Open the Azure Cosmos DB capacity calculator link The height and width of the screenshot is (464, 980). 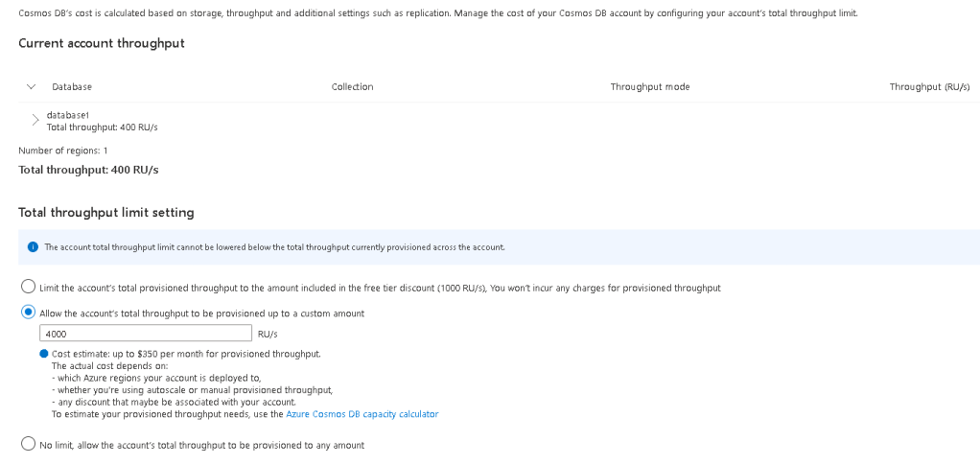point(362,414)
